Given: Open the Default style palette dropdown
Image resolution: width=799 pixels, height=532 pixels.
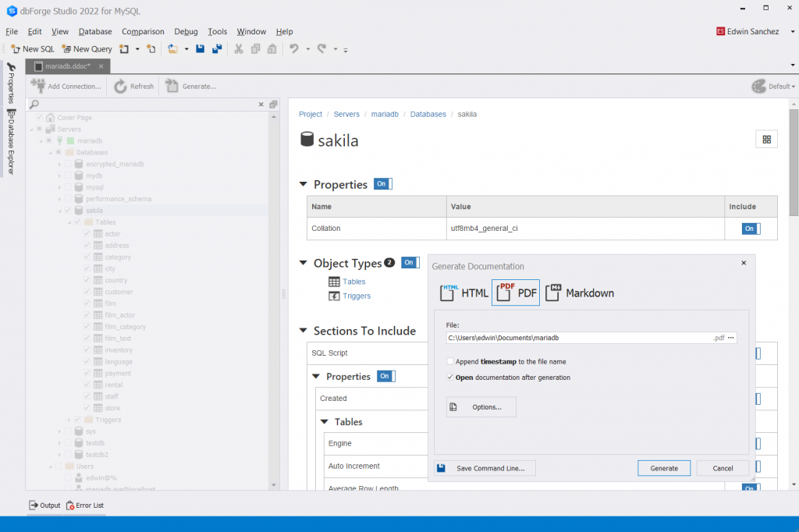Looking at the screenshot, I should tap(773, 86).
